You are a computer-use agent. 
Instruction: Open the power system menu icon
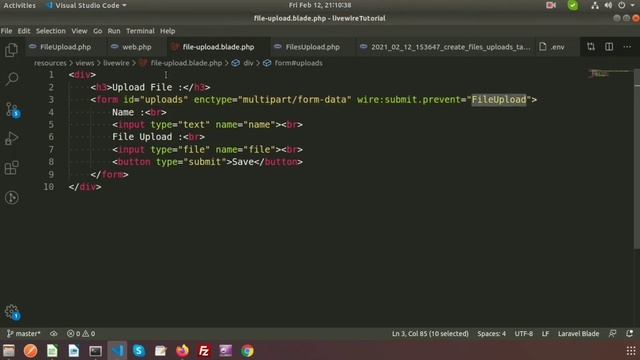point(621,5)
